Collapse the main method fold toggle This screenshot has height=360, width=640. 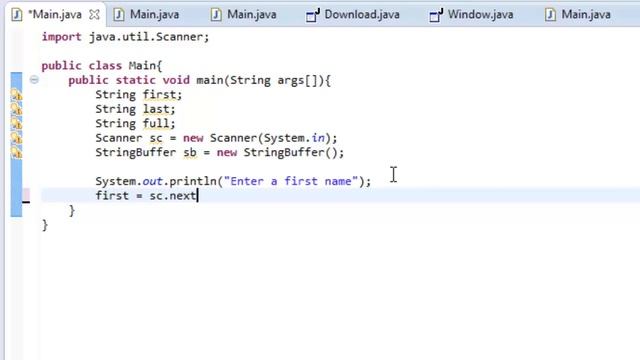point(34,80)
